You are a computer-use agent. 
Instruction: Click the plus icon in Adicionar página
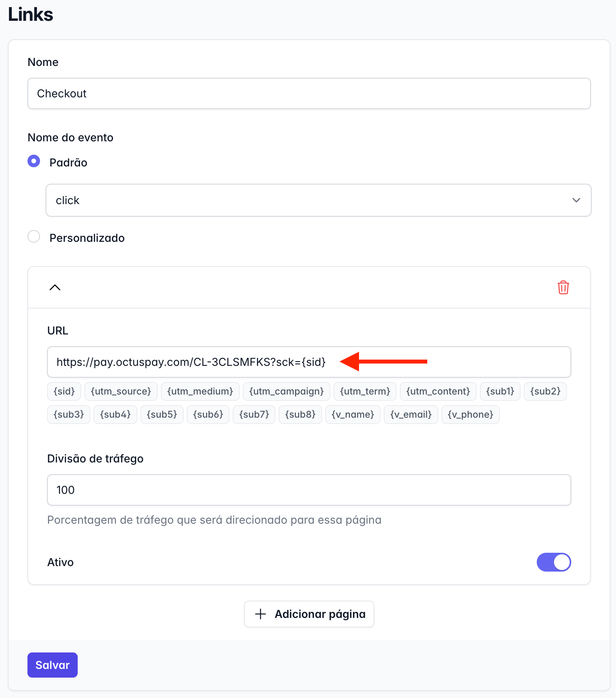pyautogui.click(x=261, y=614)
